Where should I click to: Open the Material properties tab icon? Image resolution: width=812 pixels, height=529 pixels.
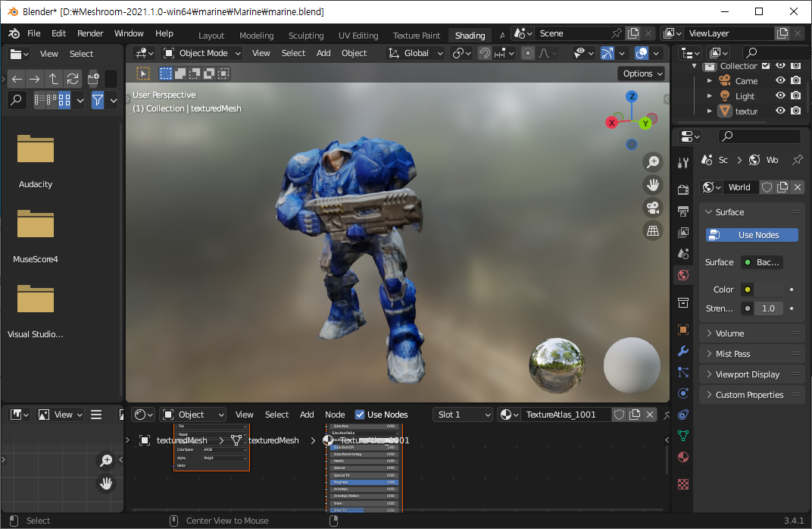pyautogui.click(x=683, y=457)
